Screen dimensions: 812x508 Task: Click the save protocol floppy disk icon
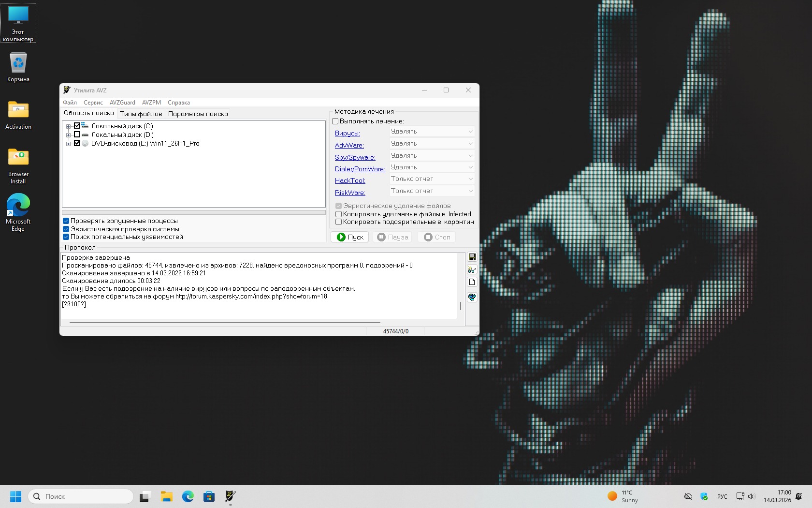472,257
